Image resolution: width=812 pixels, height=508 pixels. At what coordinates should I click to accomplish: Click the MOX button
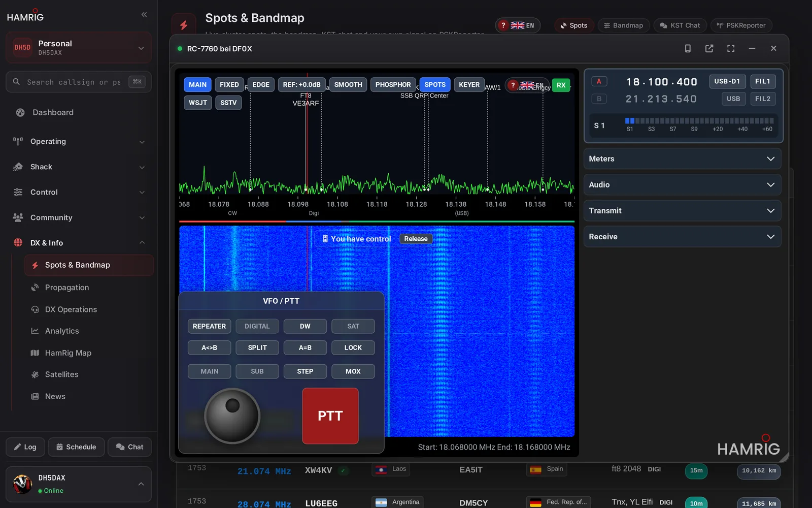pos(353,371)
